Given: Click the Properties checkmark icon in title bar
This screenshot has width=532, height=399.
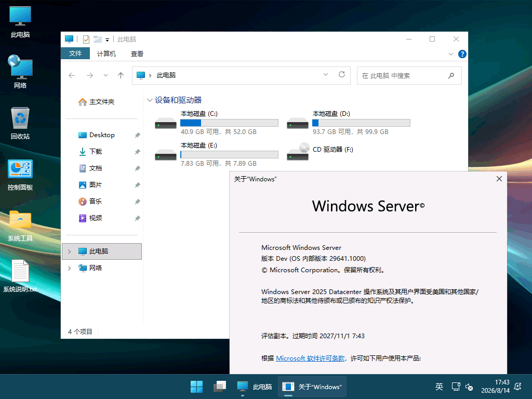Looking at the screenshot, I should pos(86,39).
